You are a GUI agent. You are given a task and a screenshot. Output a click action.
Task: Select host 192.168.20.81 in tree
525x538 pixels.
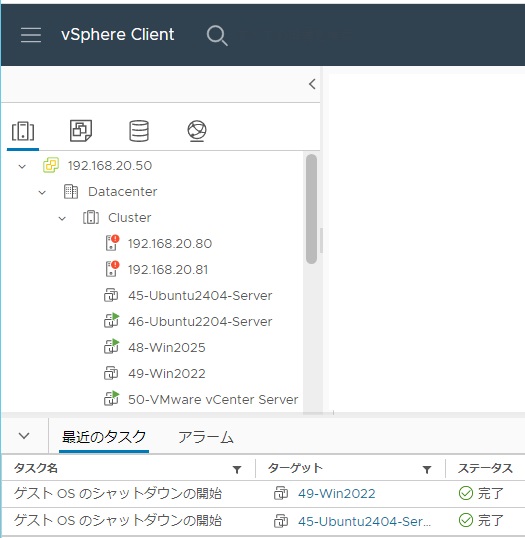tap(168, 270)
